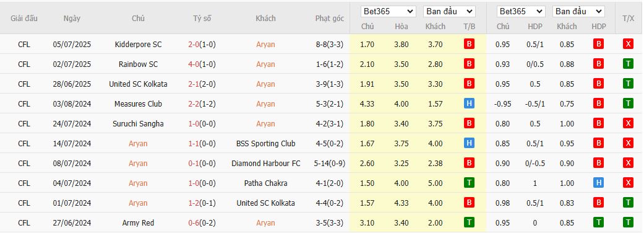Open the first Ban đầu odds-type dropdown

coord(449,12)
